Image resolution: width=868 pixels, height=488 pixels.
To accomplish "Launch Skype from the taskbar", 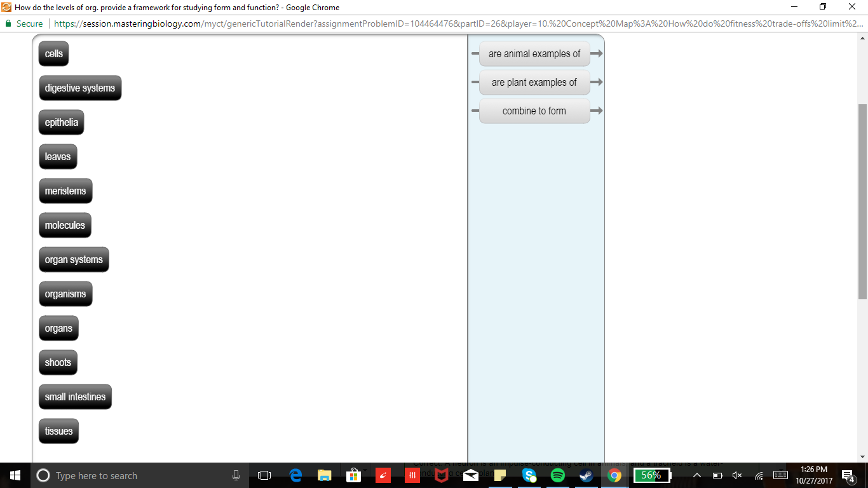I will tap(529, 475).
